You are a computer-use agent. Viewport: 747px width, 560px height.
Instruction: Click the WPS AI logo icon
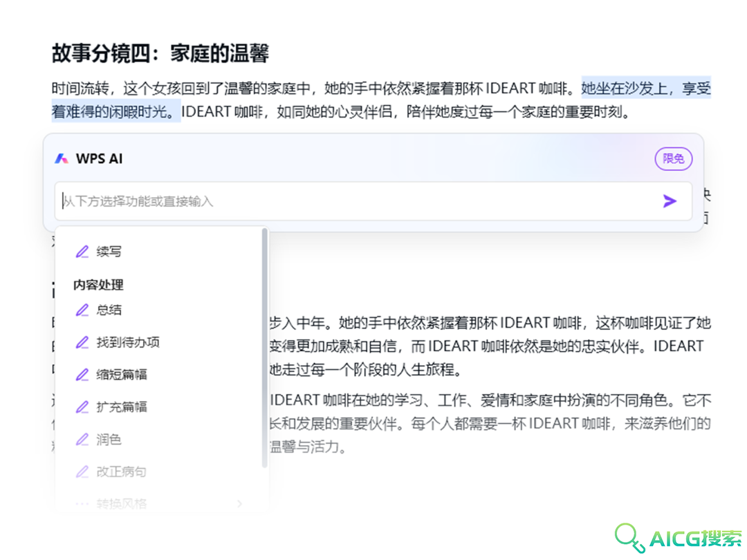coord(62,158)
